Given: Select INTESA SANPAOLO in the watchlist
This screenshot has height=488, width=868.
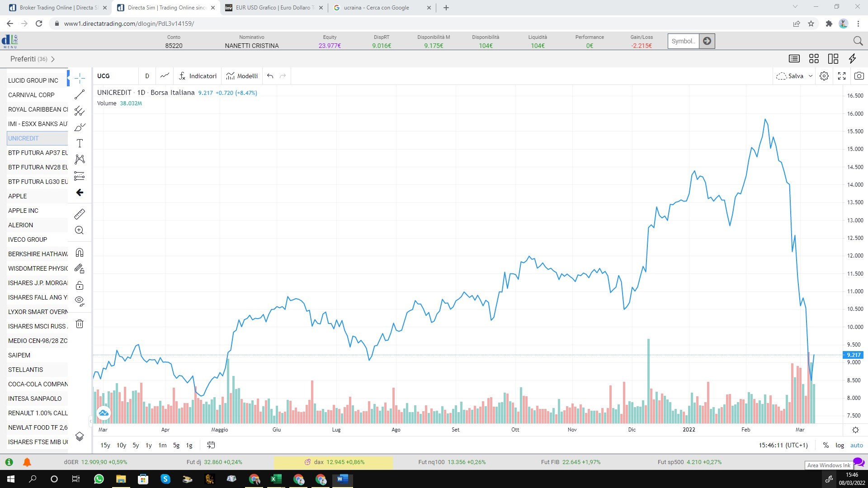Looking at the screenshot, I should pyautogui.click(x=37, y=399).
